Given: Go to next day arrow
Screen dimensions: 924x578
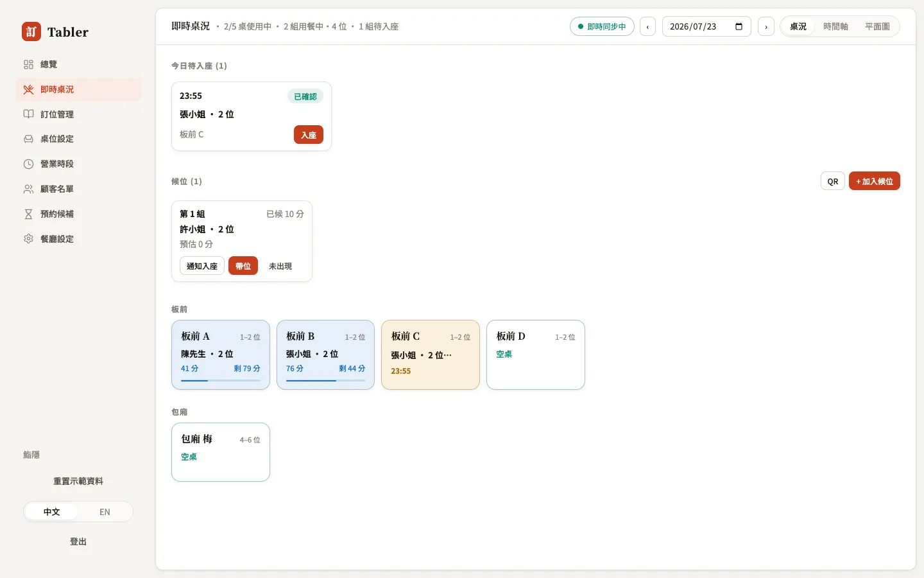Looking at the screenshot, I should [766, 26].
